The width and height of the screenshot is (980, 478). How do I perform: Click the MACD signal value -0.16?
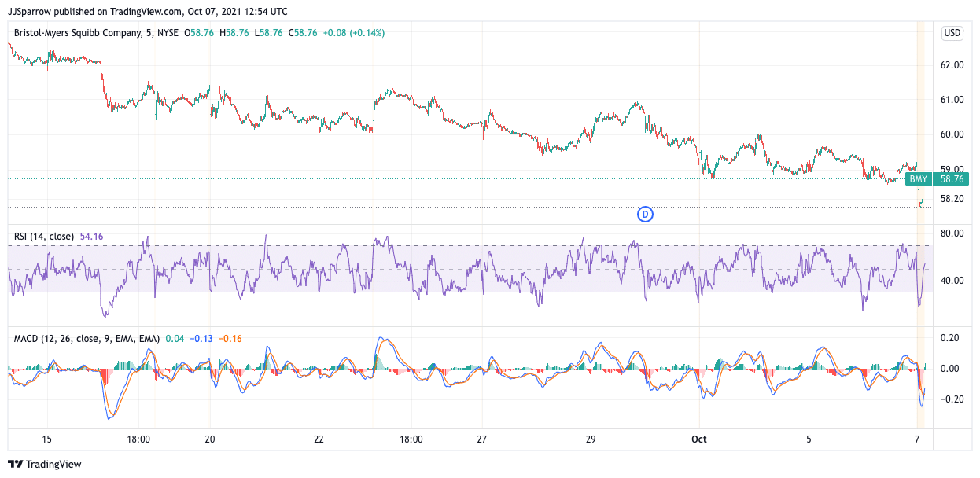[230, 338]
